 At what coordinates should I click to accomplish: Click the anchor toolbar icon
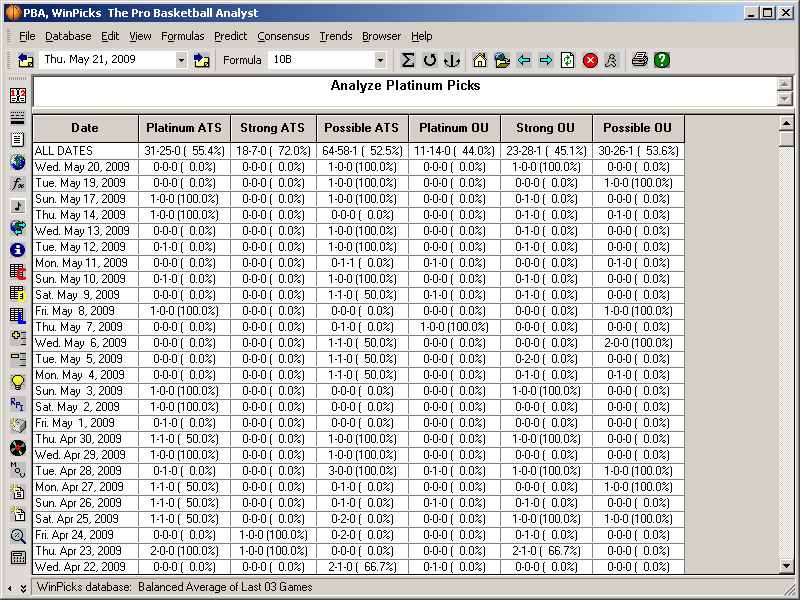(x=452, y=60)
